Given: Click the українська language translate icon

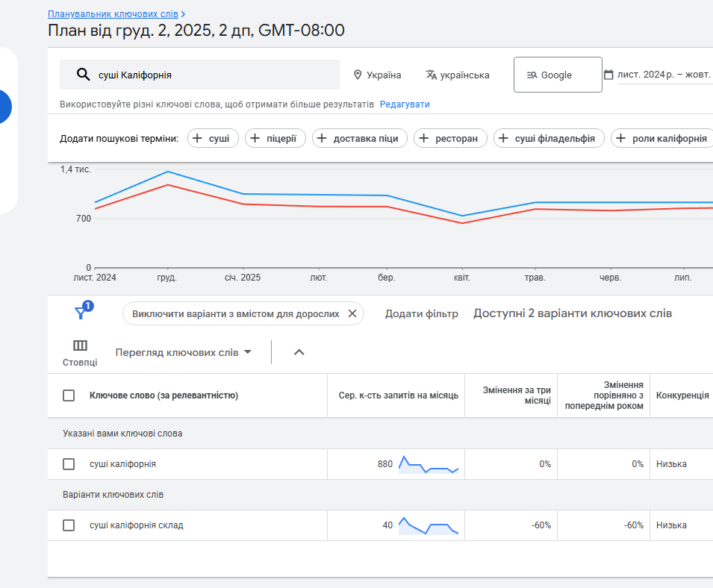Looking at the screenshot, I should pos(431,75).
